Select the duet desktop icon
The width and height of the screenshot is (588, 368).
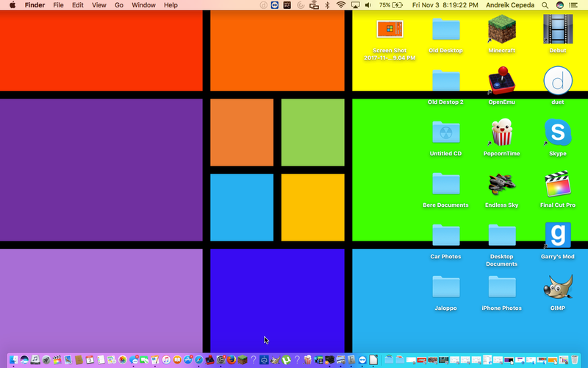coord(558,81)
